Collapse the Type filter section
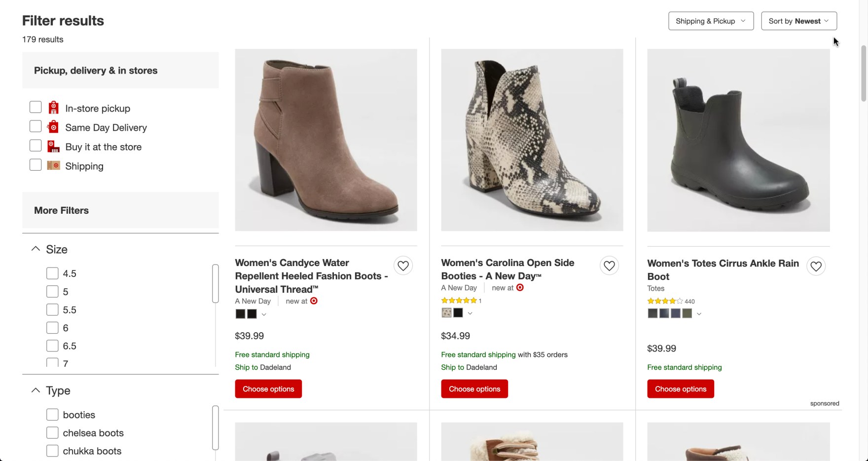The height and width of the screenshot is (461, 868). pos(36,390)
